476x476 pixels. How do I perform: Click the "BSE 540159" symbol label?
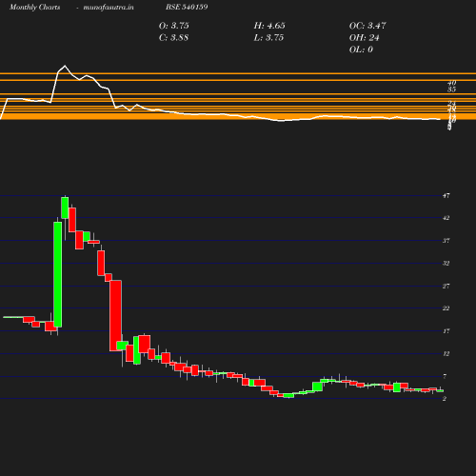[x=187, y=7]
